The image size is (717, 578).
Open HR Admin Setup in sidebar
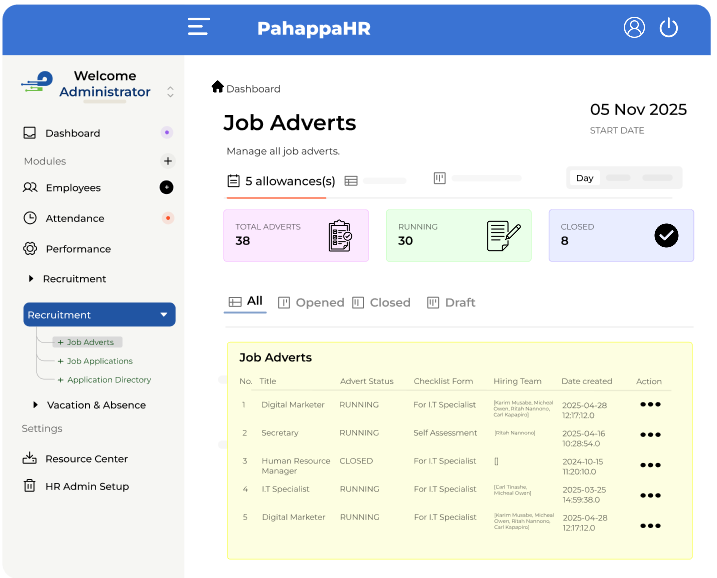[86, 486]
